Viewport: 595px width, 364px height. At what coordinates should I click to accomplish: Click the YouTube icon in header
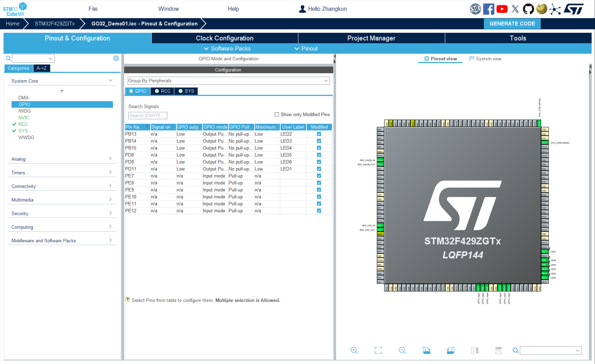tap(502, 9)
